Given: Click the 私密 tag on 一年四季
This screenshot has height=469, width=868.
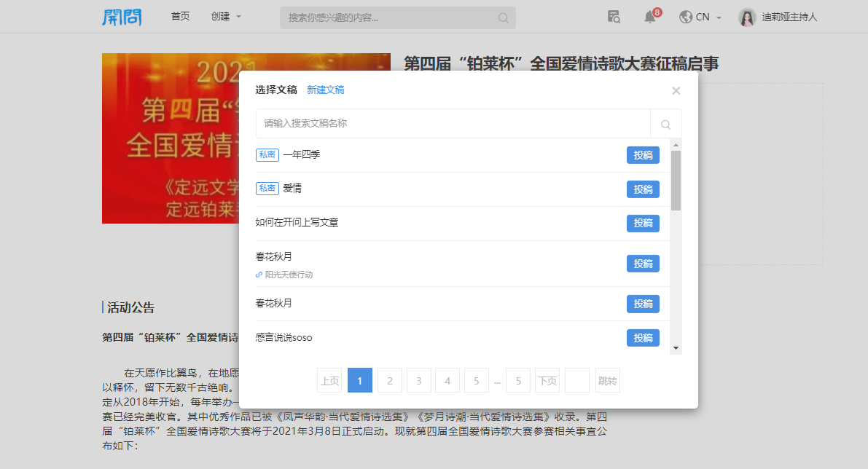Looking at the screenshot, I should click(267, 155).
